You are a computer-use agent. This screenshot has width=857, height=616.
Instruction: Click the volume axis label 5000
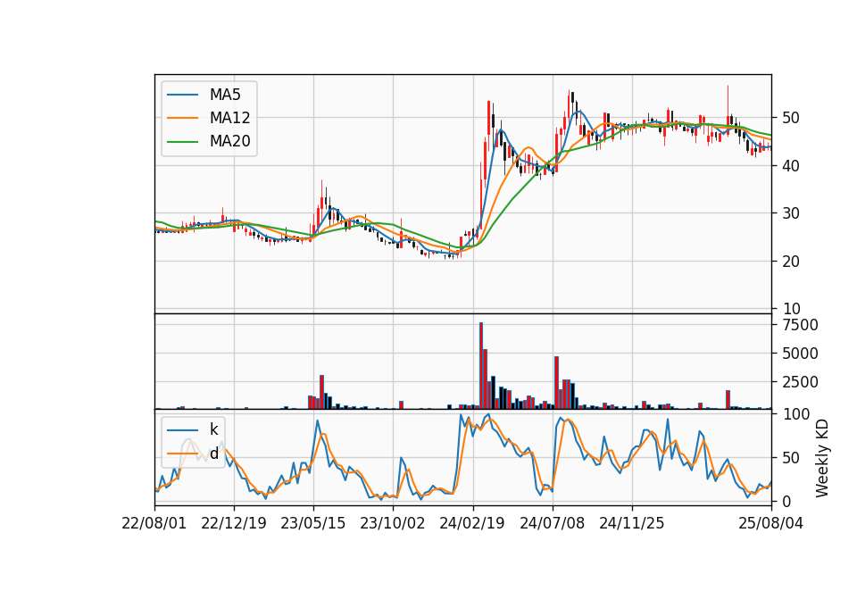click(x=800, y=354)
